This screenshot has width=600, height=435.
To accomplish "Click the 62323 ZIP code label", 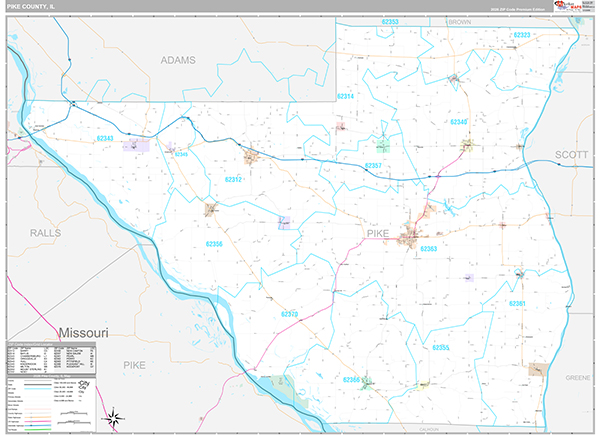I will tap(521, 35).
